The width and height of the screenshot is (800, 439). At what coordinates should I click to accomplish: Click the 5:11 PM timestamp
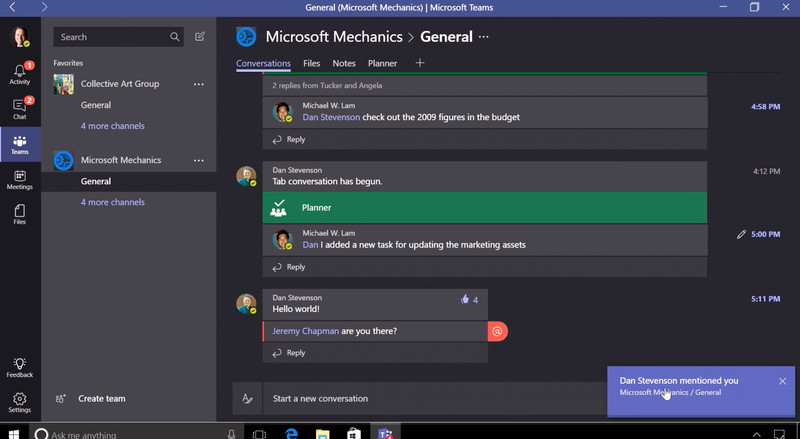(765, 299)
